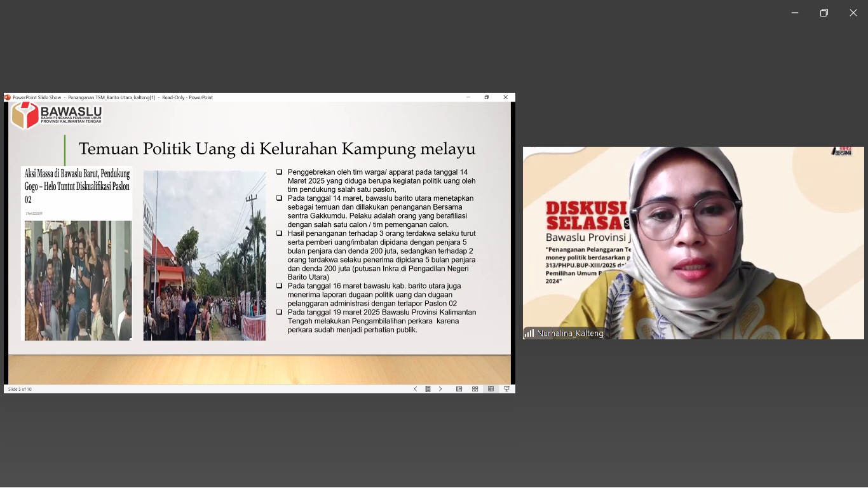This screenshot has width=868, height=488.
Task: Select the Reading View icon
Action: click(491, 389)
